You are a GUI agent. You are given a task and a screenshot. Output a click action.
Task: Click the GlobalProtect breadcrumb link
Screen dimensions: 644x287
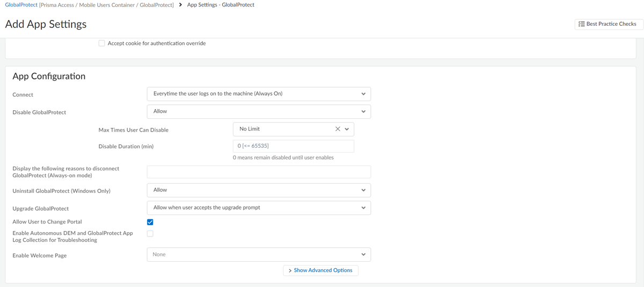[x=21, y=5]
